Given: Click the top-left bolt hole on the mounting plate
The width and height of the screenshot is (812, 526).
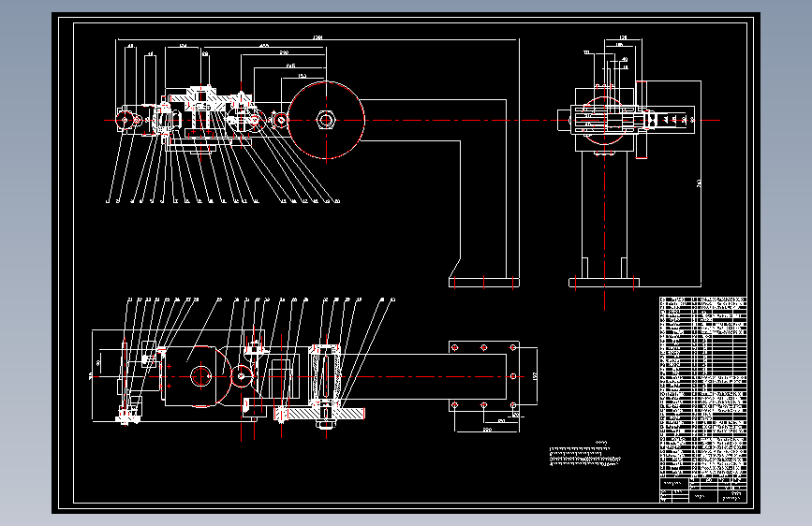Looking at the screenshot, I should click(454, 347).
